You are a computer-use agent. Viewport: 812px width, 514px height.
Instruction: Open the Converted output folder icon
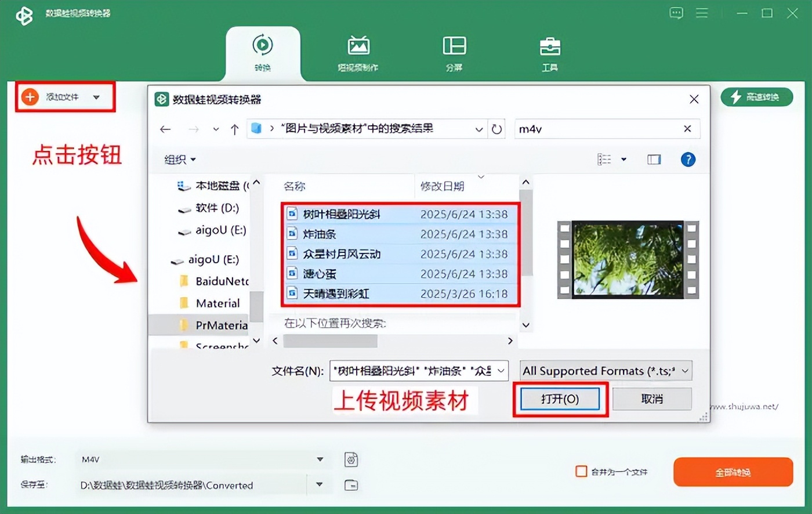coord(351,485)
